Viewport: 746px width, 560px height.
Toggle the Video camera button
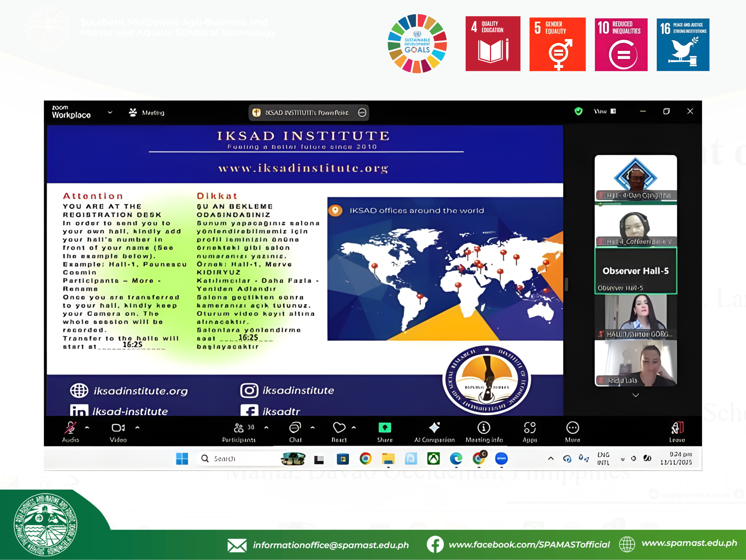118,428
